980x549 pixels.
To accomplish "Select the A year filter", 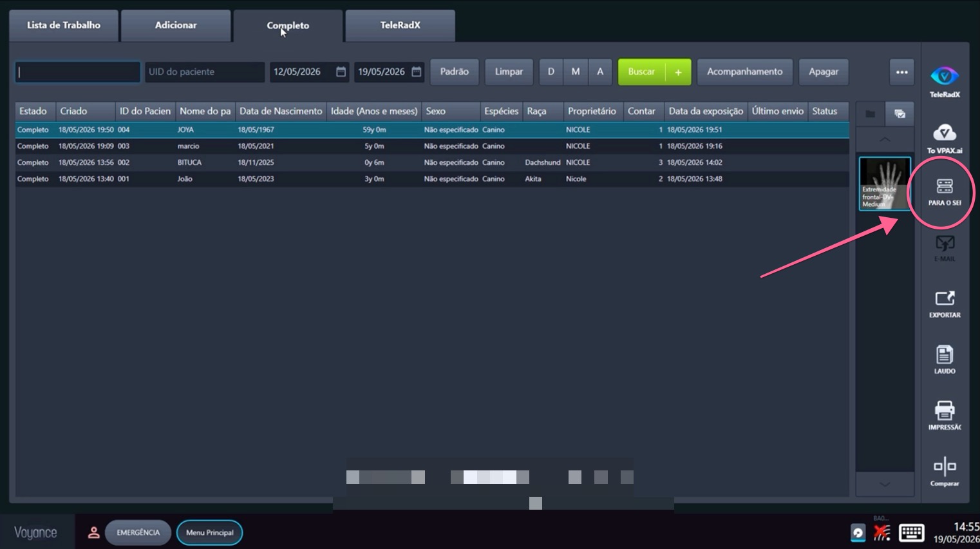I will (600, 72).
